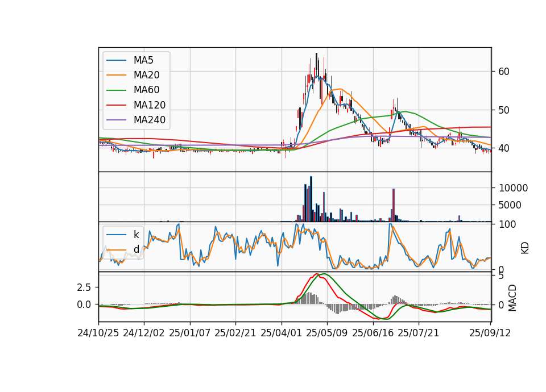Click the volume axis label 10000

tap(513, 188)
